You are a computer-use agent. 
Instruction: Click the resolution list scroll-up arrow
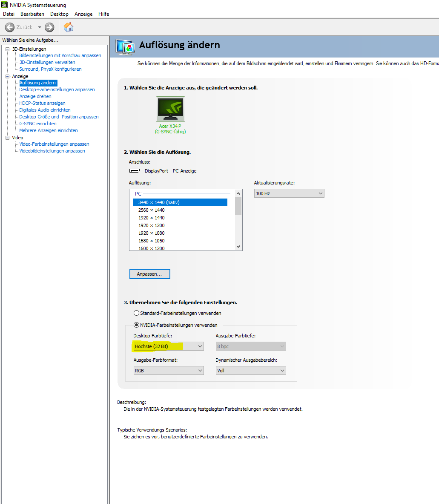238,193
